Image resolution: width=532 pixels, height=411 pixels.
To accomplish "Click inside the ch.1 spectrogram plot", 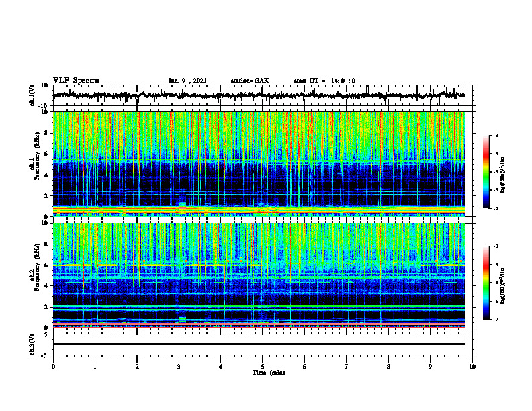I will tap(259, 164).
